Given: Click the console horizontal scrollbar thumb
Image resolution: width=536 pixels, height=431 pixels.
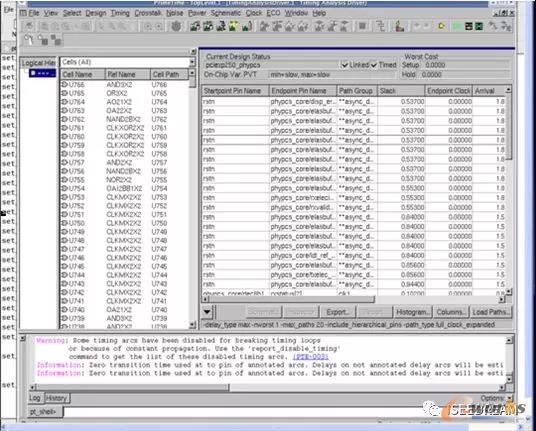Looking at the screenshot, I should (x=132, y=388).
